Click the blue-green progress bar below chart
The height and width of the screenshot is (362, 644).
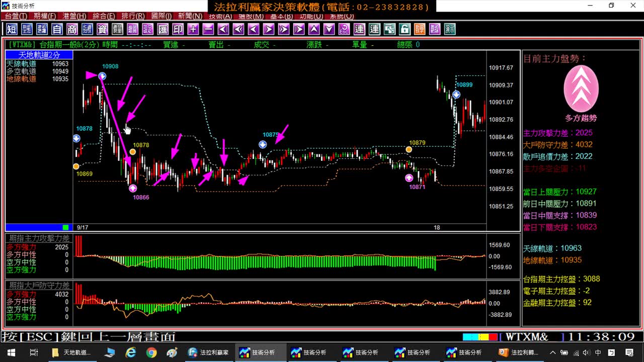tap(38, 227)
